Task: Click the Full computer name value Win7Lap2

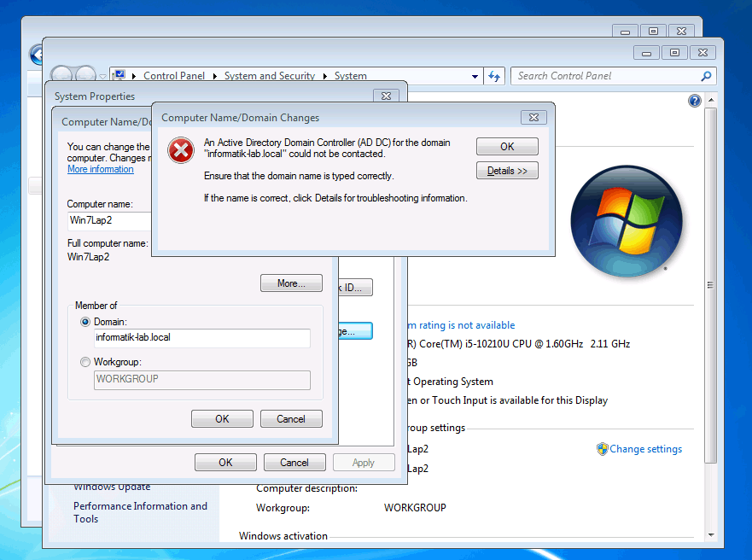Action: (x=88, y=257)
